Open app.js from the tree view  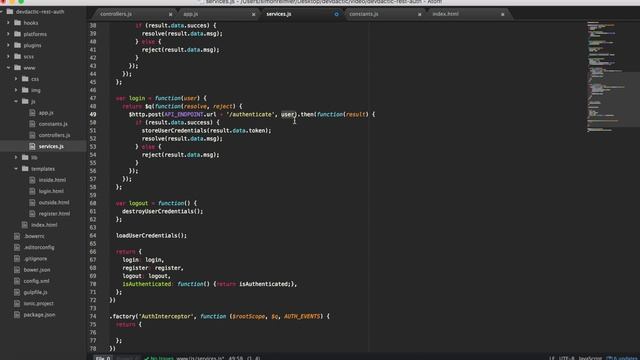click(x=46, y=113)
